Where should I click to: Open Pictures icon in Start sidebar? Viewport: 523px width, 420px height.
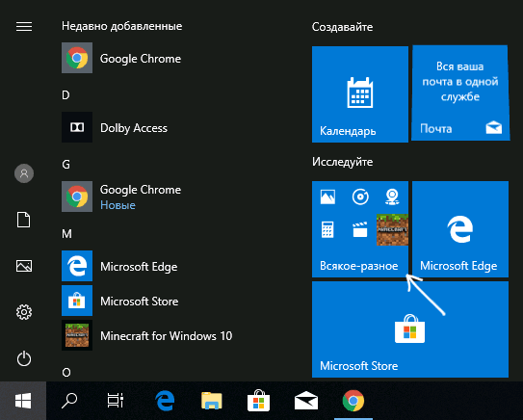[24, 266]
